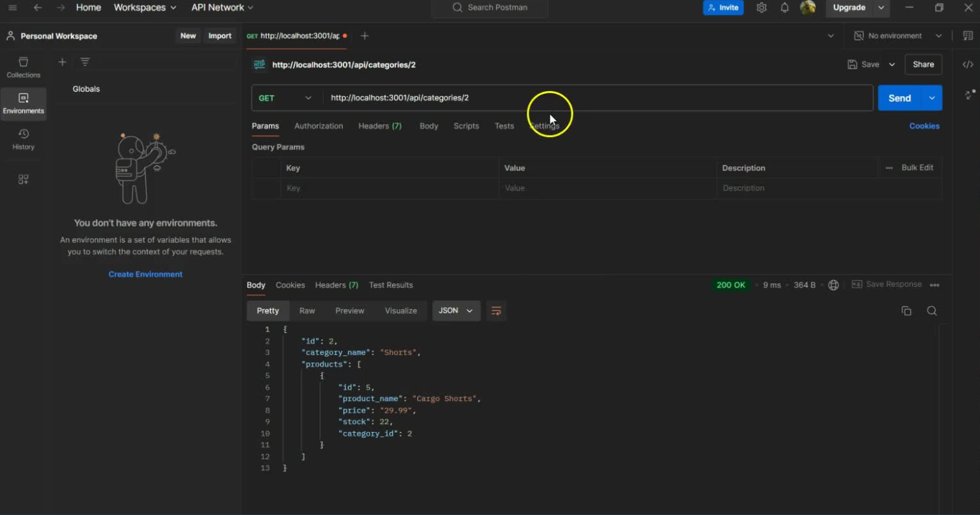The height and width of the screenshot is (515, 980).
Task: Open Environments in the sidebar
Action: 23,104
